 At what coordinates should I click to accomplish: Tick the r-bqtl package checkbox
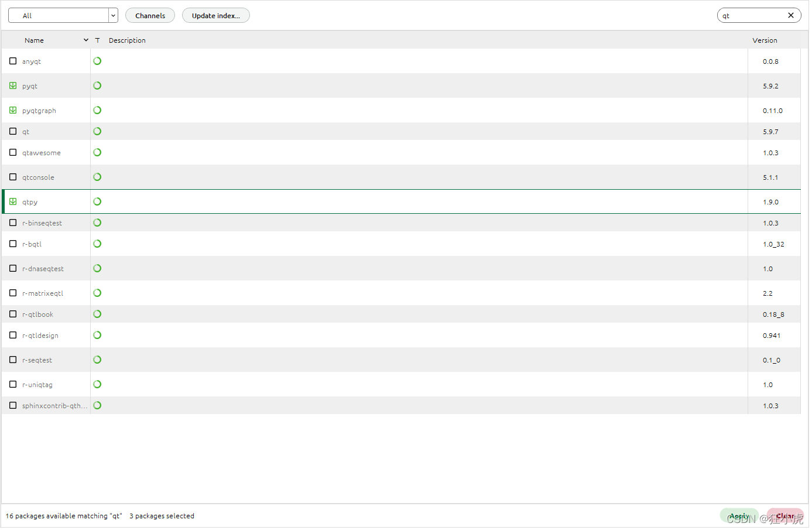point(13,244)
